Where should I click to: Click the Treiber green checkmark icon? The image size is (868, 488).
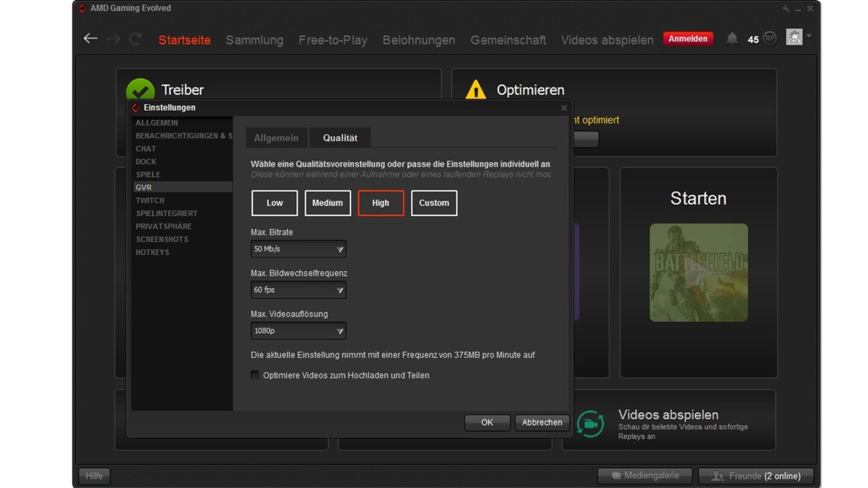tap(140, 90)
